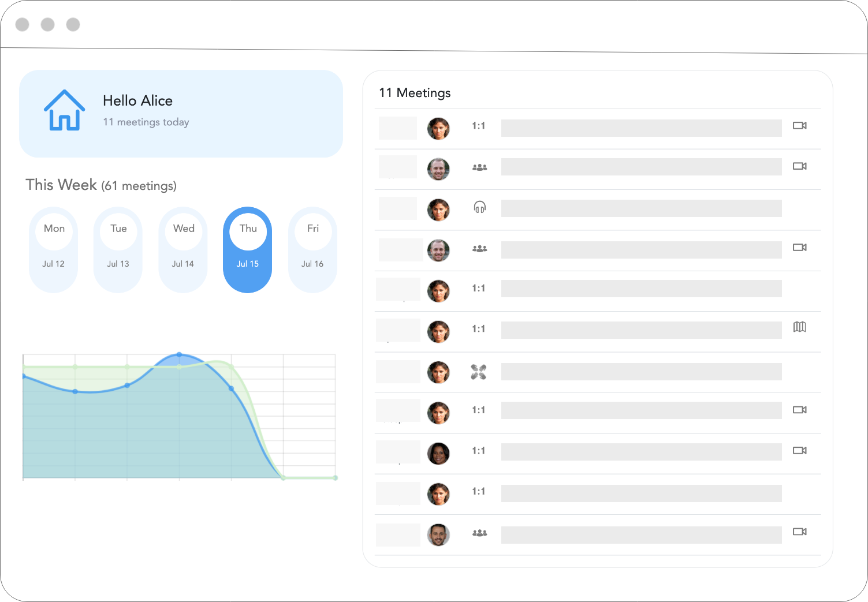Click the headphones icon in the third meeting

[x=479, y=207]
